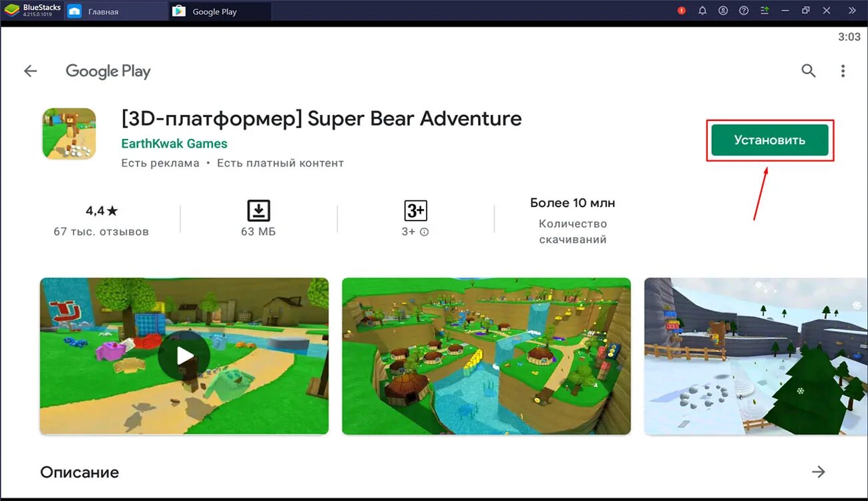Viewport: 868px width, 501px height.
Task: Click the green Установить install button
Action: pos(770,140)
